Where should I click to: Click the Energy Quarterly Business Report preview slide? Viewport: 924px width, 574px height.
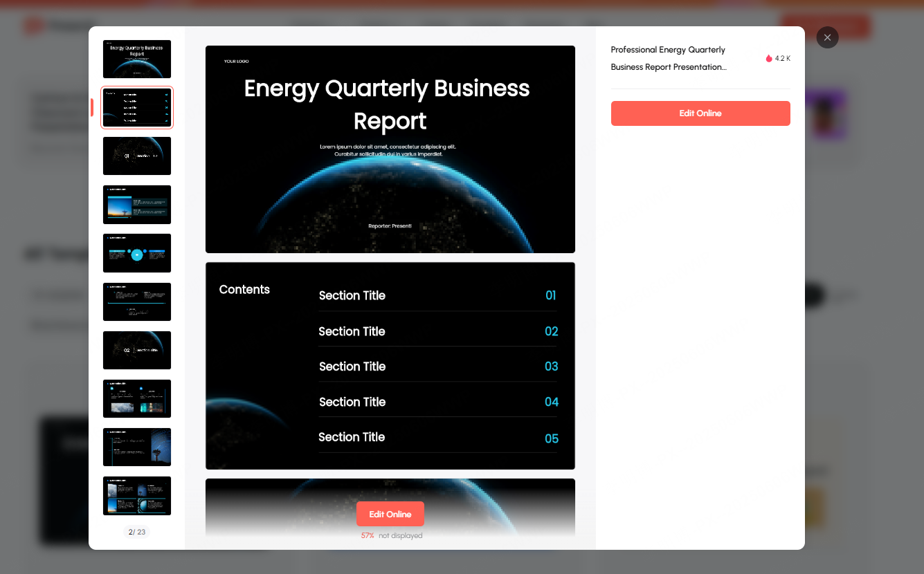click(x=390, y=149)
